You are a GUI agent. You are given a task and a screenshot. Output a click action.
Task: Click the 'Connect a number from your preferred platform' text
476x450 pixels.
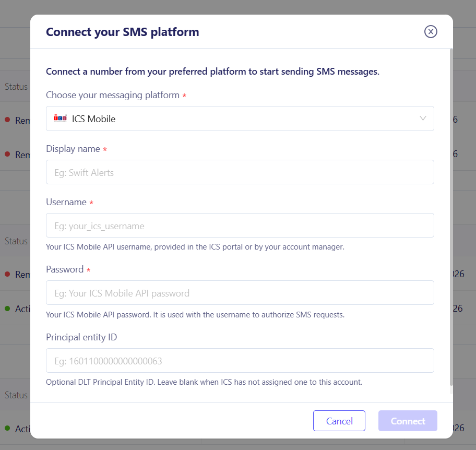coord(212,72)
